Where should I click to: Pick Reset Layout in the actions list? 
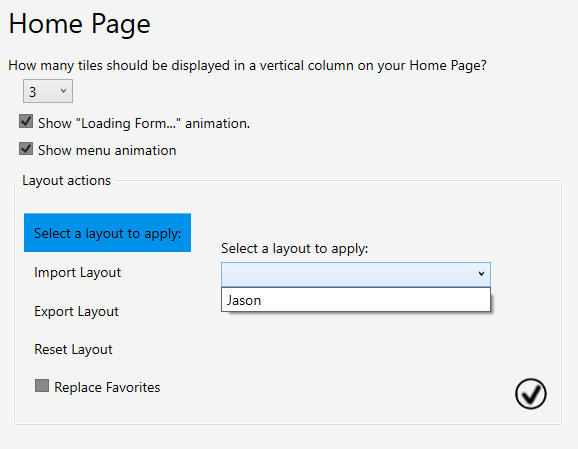coord(73,349)
